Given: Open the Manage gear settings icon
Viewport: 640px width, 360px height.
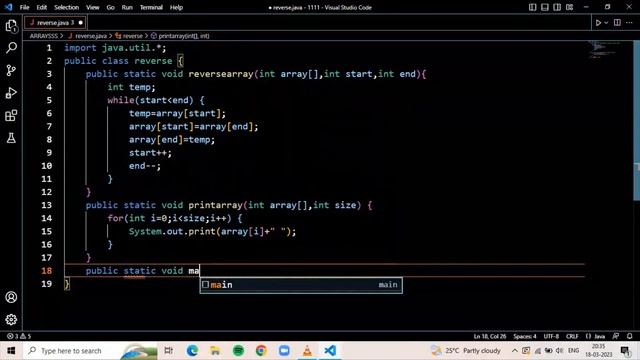Looking at the screenshot, I should click(x=11, y=319).
